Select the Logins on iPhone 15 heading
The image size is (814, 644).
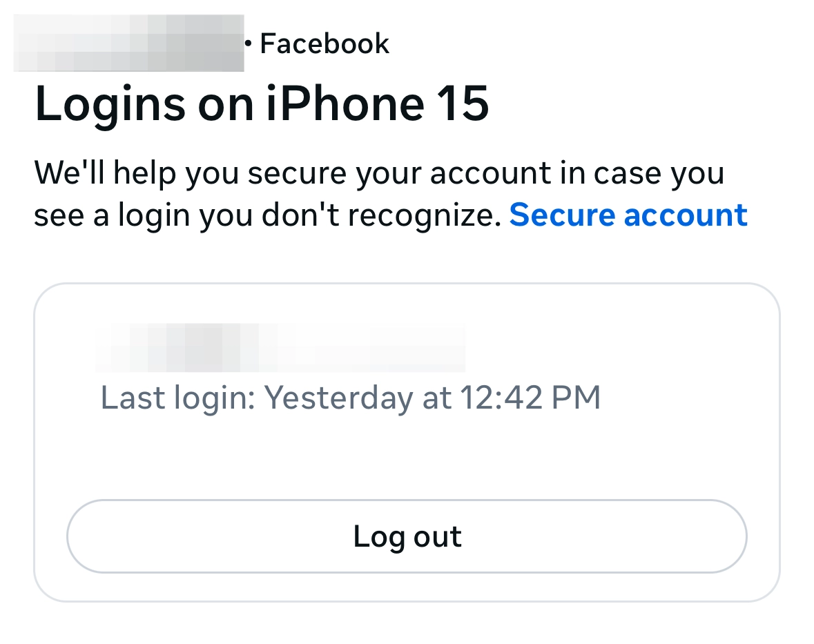click(262, 104)
